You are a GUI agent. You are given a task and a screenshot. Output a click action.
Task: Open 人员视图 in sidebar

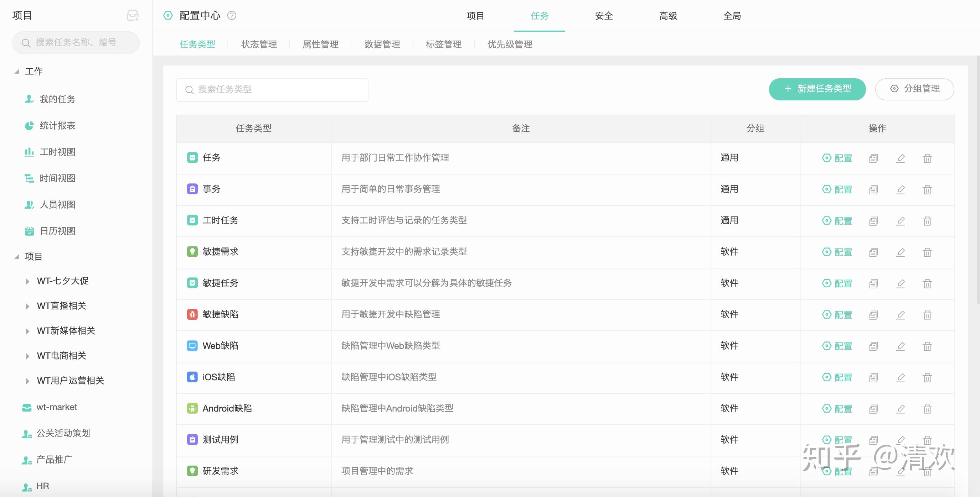coord(50,204)
